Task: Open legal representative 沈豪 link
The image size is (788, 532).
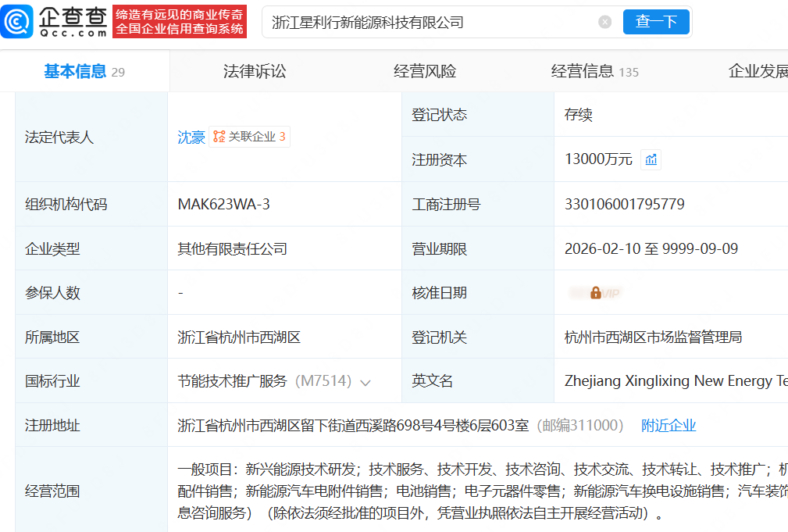Action: tap(191, 137)
